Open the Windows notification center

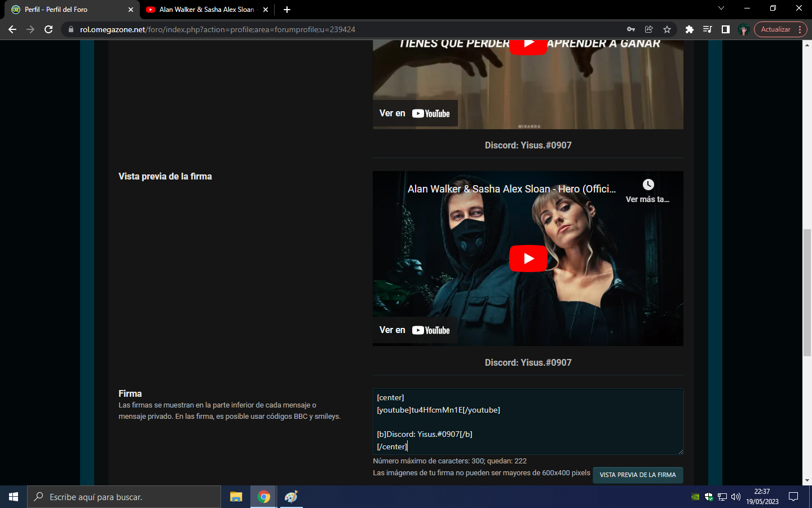point(793,497)
